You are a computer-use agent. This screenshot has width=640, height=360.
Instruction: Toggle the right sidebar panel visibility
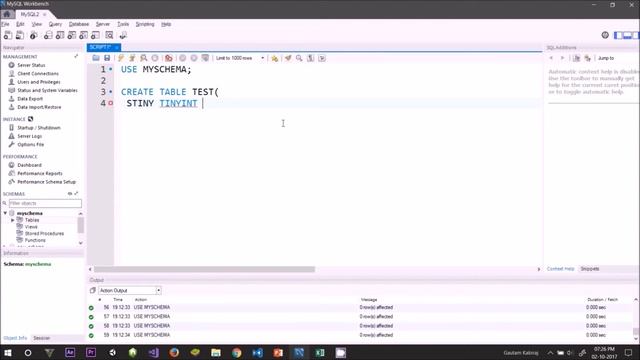[x=636, y=36]
